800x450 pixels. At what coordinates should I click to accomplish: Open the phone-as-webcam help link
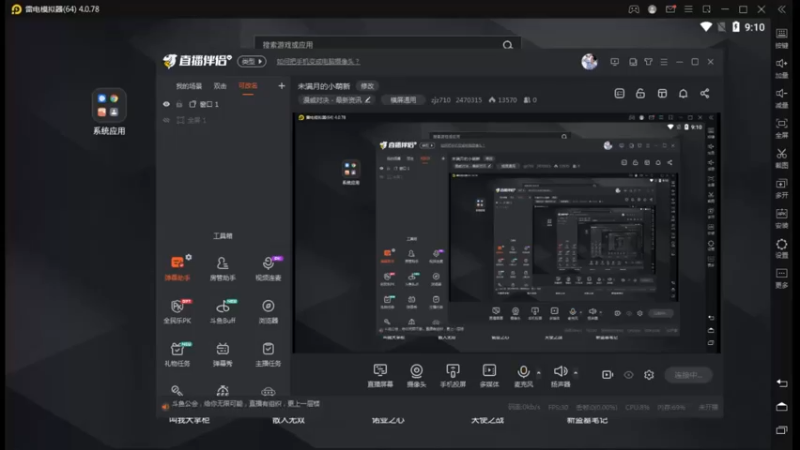click(x=318, y=61)
